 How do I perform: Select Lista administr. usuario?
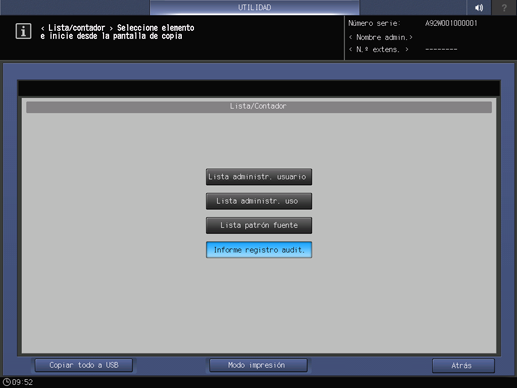(x=259, y=177)
